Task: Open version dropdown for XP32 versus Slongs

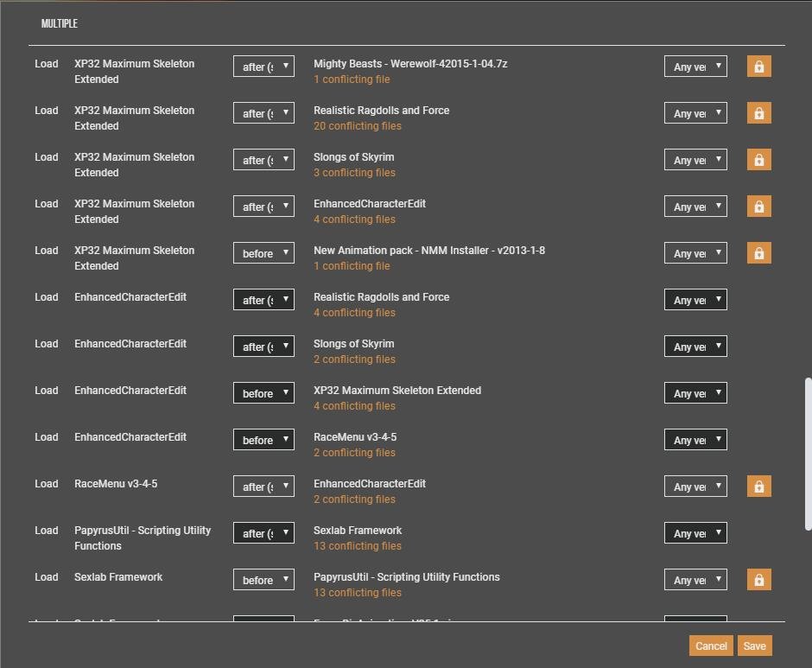Action: [x=695, y=160]
